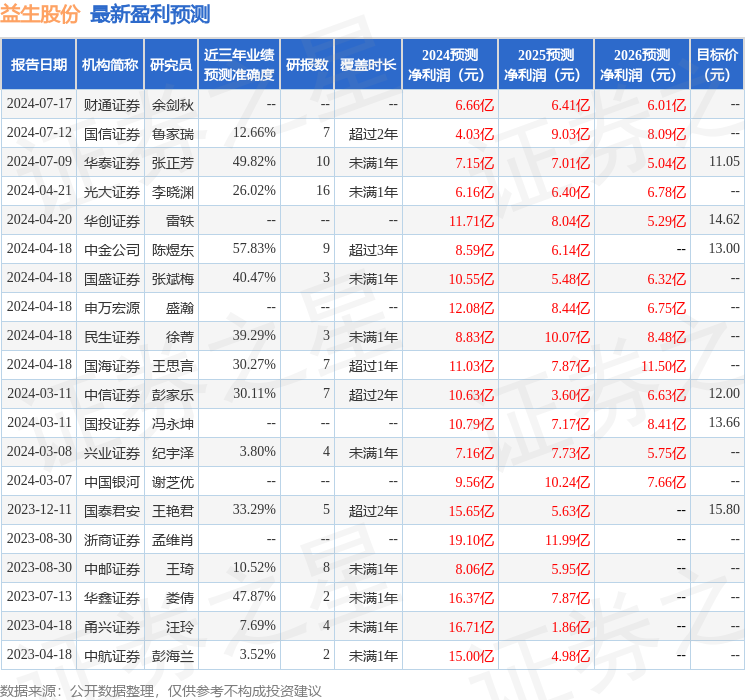The height and width of the screenshot is (700, 745).
Task: Select analyst name 鲁家瑞
Action: [x=173, y=134]
